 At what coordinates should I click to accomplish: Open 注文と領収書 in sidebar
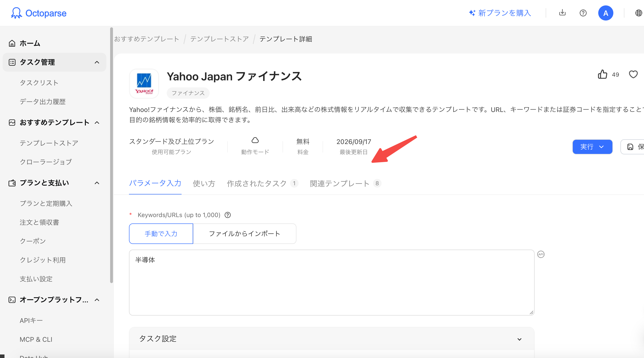40,222
